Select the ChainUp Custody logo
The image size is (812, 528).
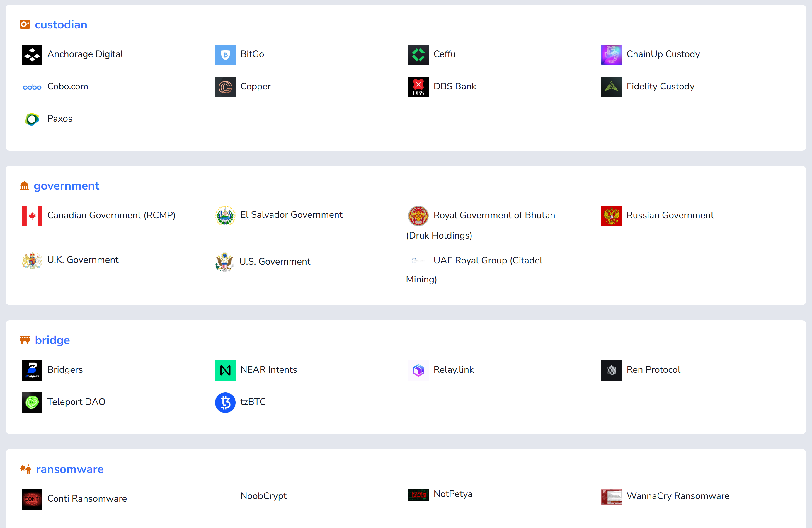point(611,54)
